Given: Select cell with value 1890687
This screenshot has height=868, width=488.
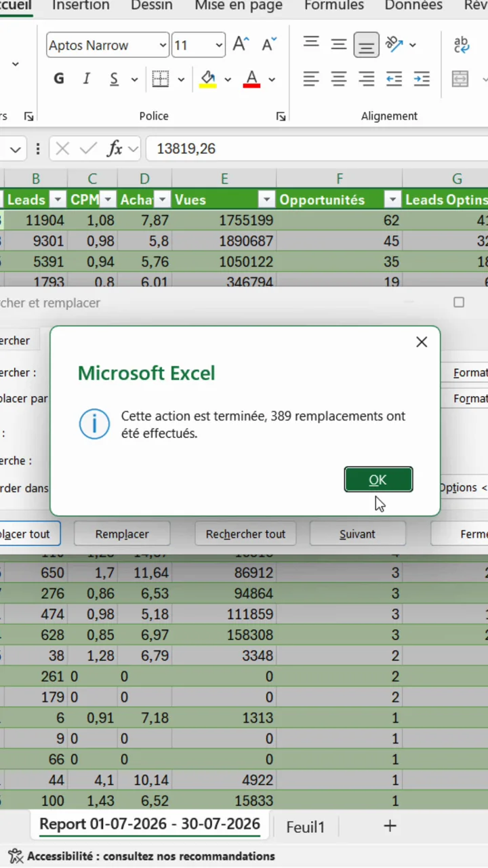Looking at the screenshot, I should click(x=224, y=241).
